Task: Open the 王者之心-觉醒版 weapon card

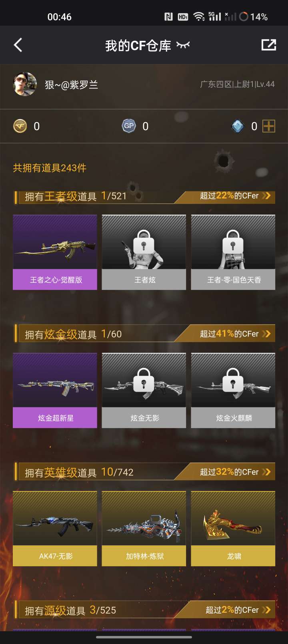Action: 55,252
